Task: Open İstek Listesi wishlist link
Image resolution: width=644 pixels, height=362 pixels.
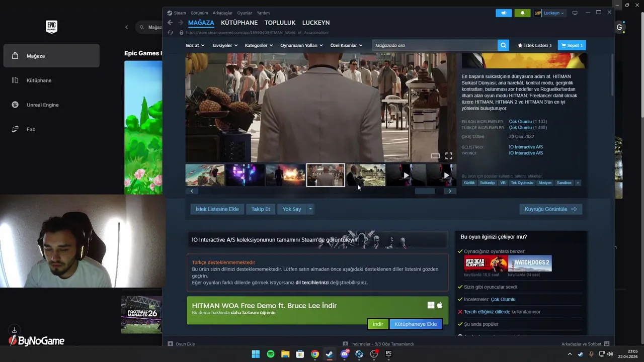Action: 535,45
